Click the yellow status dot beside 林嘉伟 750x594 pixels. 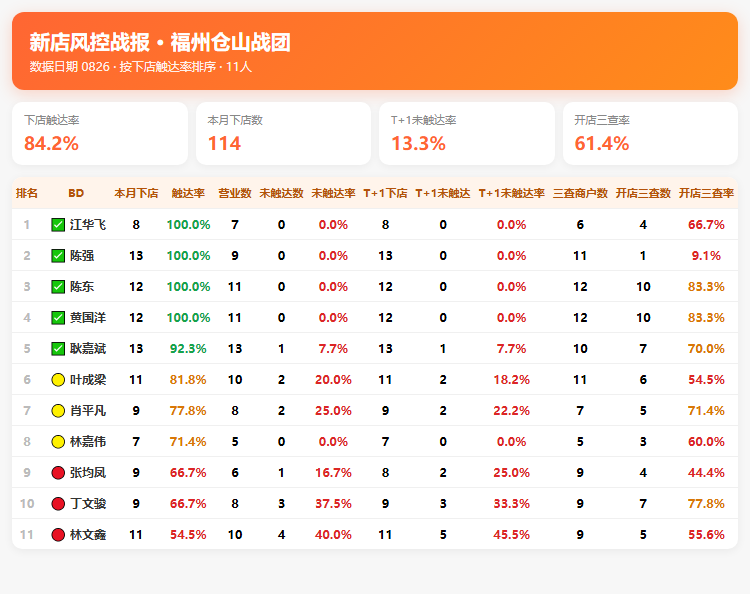click(x=58, y=441)
